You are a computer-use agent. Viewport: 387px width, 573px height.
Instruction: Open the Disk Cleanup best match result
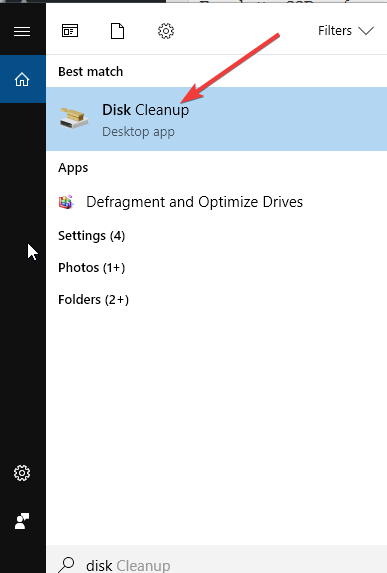point(216,119)
